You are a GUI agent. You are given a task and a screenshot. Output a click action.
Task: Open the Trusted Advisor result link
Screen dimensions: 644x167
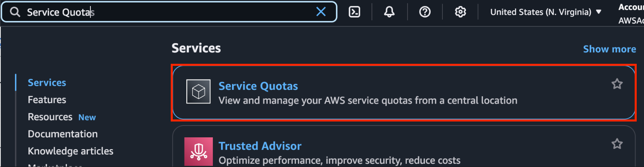(x=260, y=146)
